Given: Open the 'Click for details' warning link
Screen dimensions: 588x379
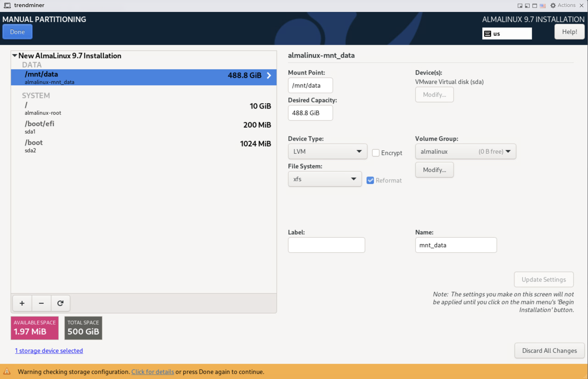Looking at the screenshot, I should 153,372.
